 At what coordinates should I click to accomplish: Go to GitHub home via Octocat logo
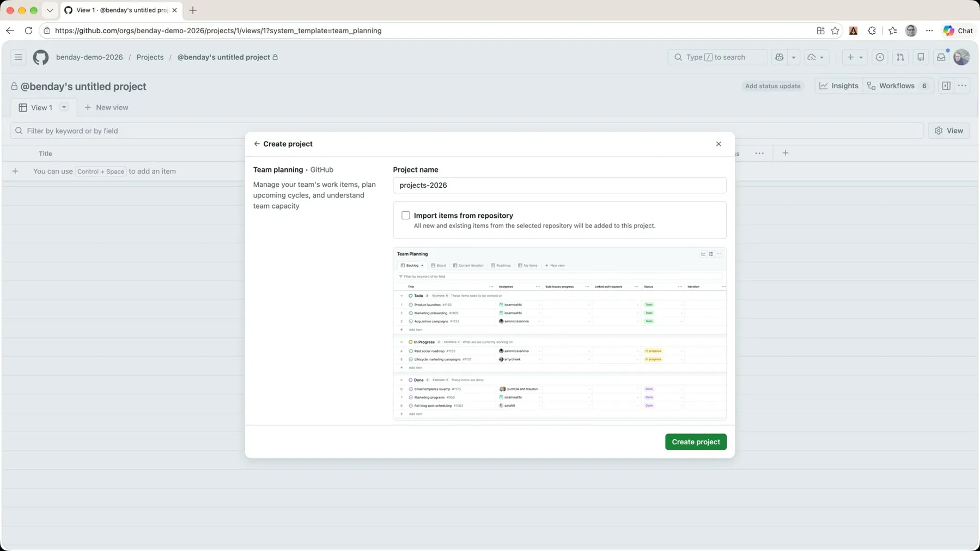tap(41, 57)
